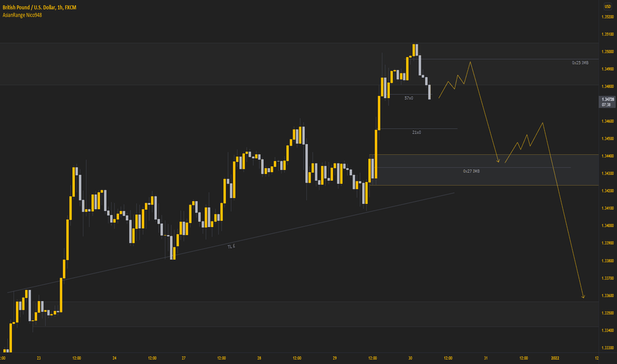Click the 57x0 line label
617x364 pixels.
(x=409, y=98)
